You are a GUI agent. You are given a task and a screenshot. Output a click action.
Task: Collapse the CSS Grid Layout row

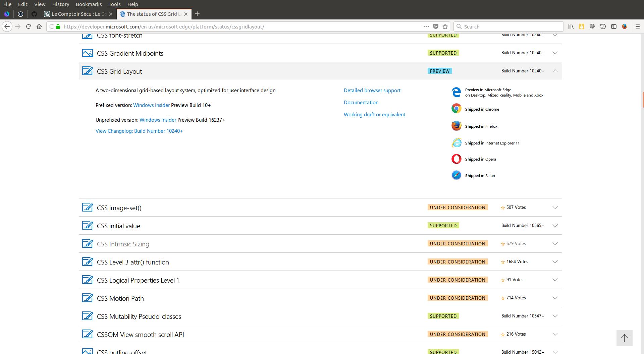tap(555, 71)
